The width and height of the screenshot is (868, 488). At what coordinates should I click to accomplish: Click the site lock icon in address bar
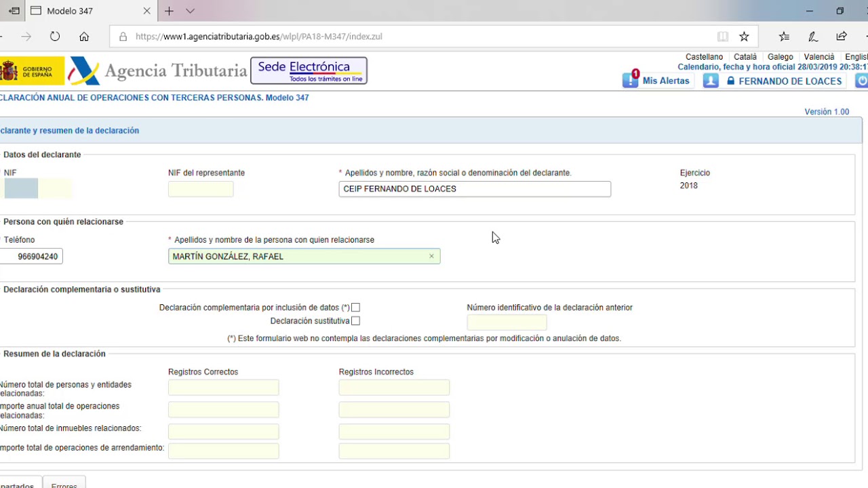point(123,37)
